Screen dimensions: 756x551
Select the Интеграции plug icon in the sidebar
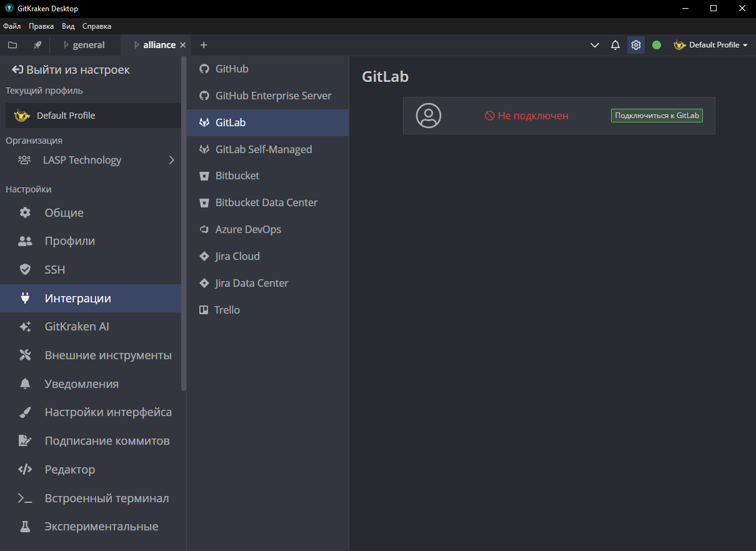click(x=24, y=298)
